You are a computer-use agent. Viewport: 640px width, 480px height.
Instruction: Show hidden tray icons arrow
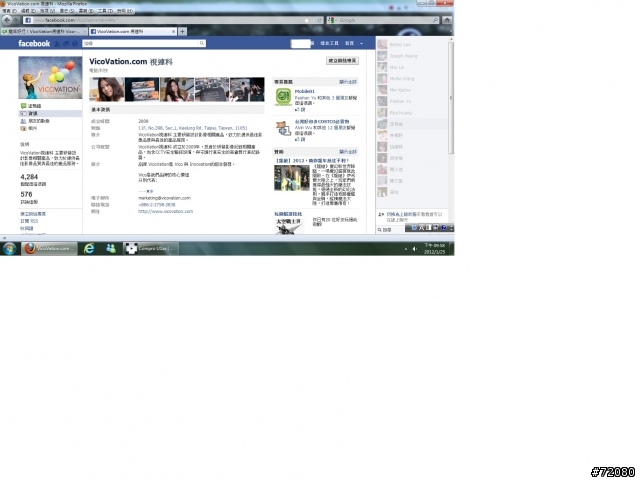click(405, 249)
